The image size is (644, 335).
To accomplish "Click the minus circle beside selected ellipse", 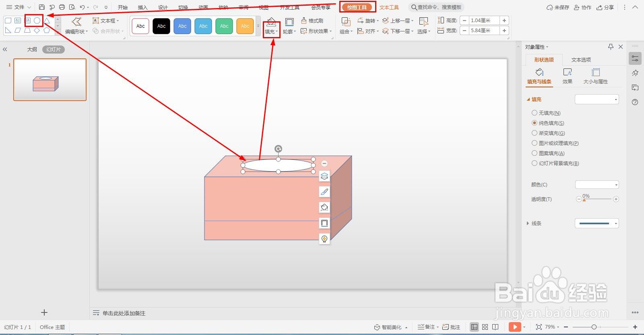I will [x=324, y=163].
